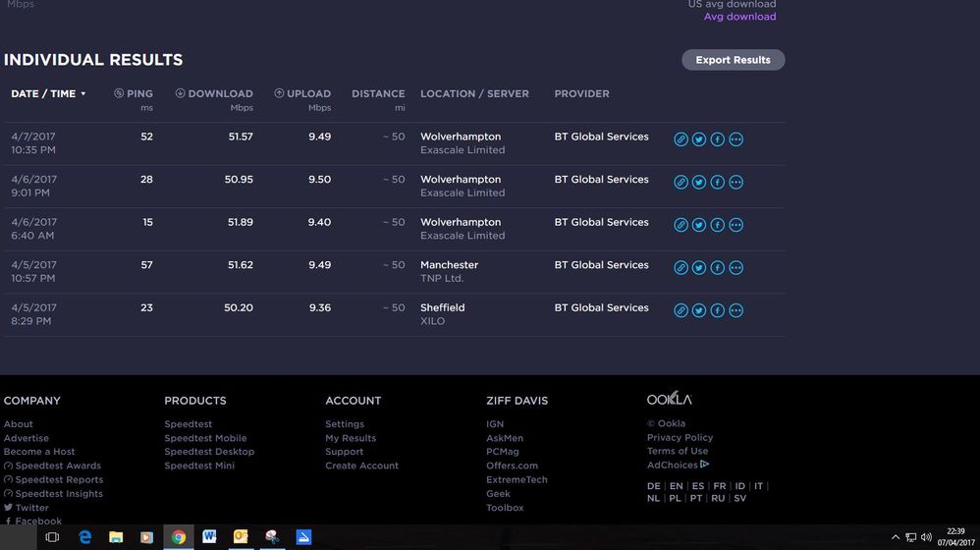Image resolution: width=980 pixels, height=550 pixels.
Task: Open Become a Host link
Action: point(39,451)
